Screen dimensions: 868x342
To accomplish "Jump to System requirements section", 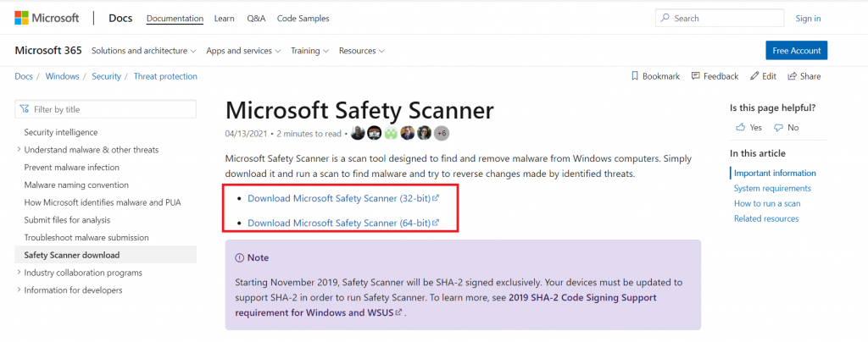I will tap(772, 188).
